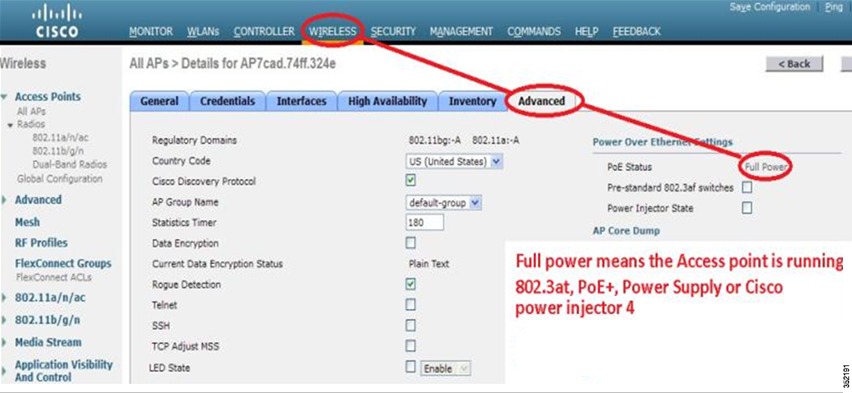Open Media Stream in the sidebar
The image size is (852, 393).
pyautogui.click(x=48, y=342)
